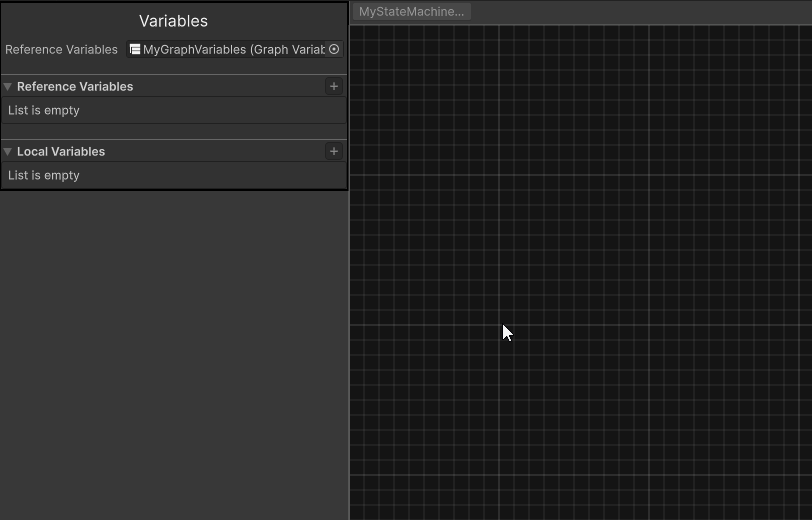The image size is (812, 520).
Task: Add a new reference variable with plus
Action: 334,87
